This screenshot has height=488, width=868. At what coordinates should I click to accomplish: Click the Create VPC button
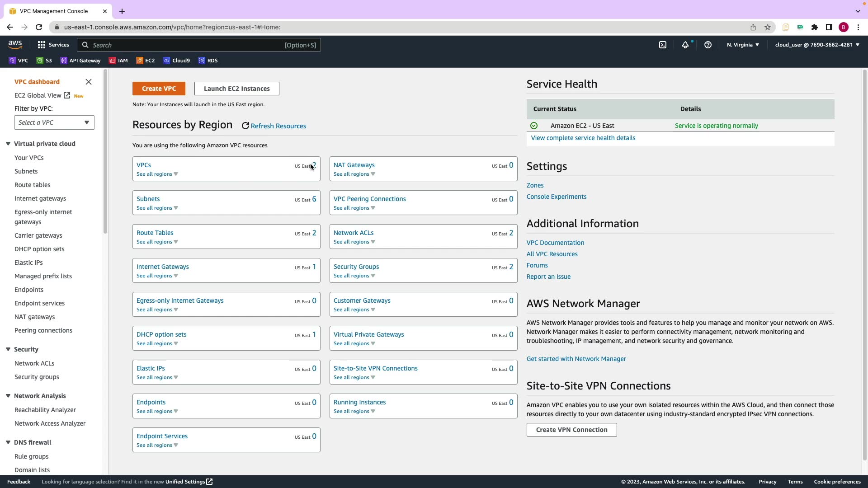point(159,89)
